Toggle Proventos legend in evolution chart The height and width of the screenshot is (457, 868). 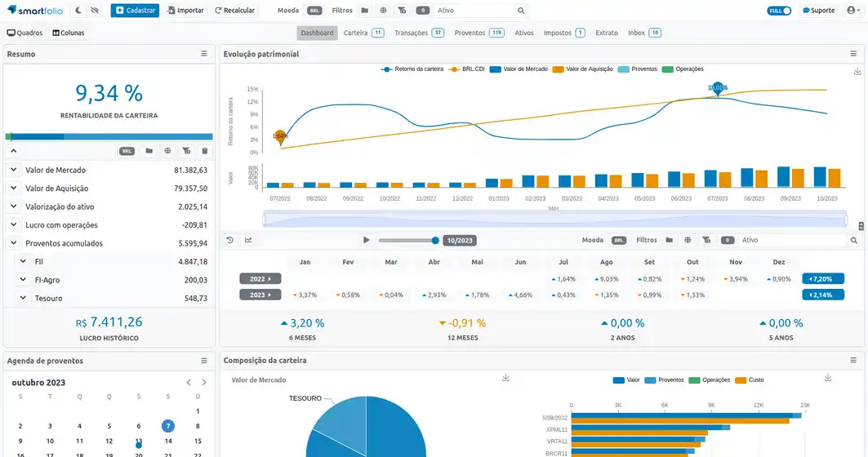tap(638, 69)
